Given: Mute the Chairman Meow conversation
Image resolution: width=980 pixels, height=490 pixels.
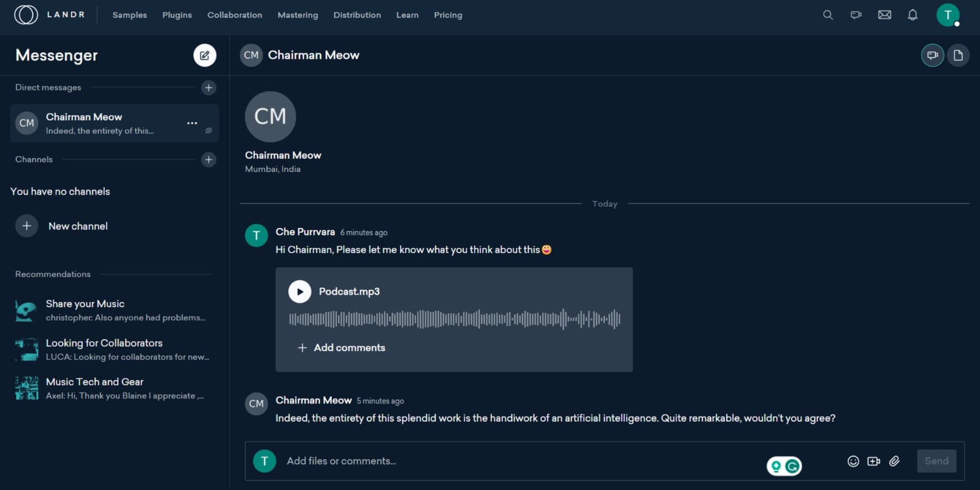Looking at the screenshot, I should pos(209,130).
